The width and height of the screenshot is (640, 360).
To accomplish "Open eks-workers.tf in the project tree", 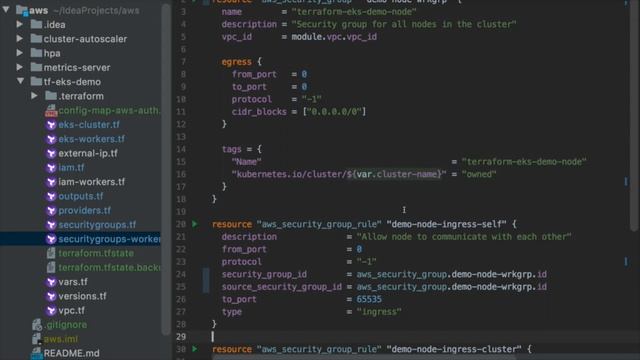I will click(91, 139).
